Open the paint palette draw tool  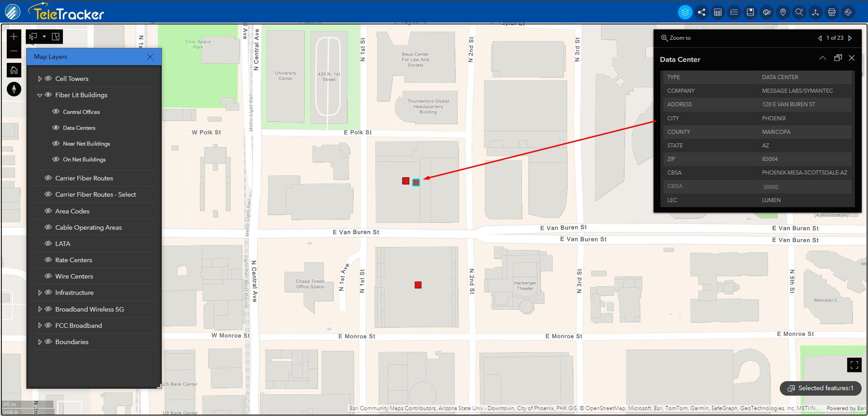coord(767,12)
